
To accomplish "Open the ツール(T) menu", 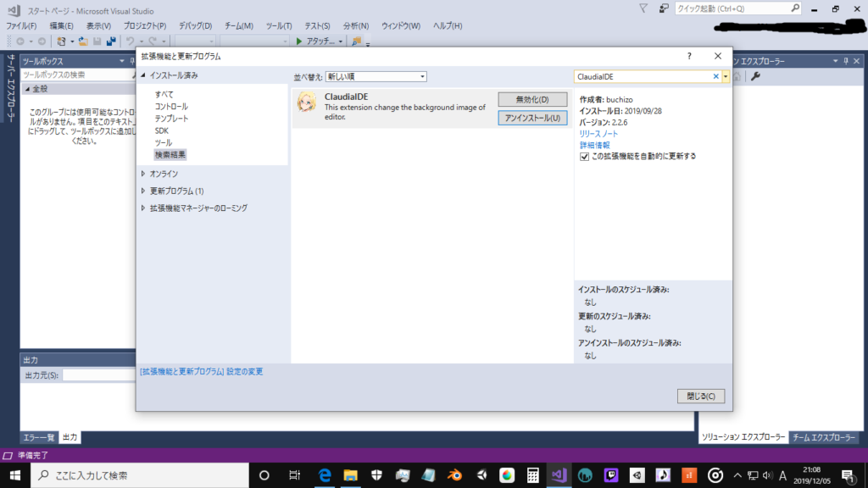I will [278, 26].
